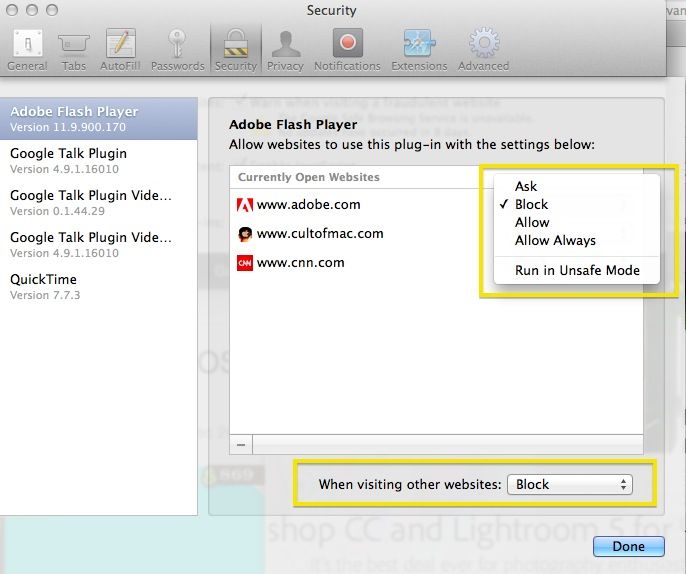The image size is (686, 574).
Task: Open the other websites Block dropdown
Action: pos(570,484)
